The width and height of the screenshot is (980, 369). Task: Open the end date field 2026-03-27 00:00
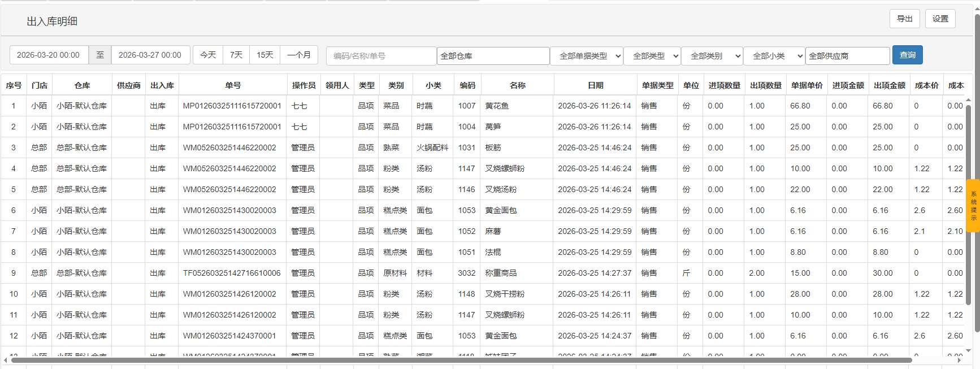pyautogui.click(x=150, y=55)
